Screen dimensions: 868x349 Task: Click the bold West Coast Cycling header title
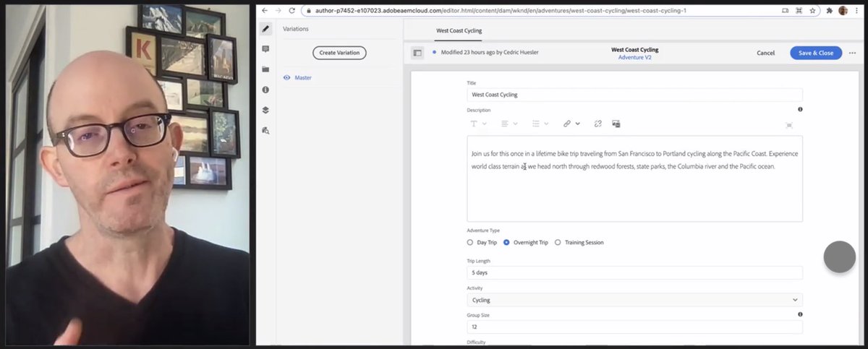pyautogui.click(x=634, y=50)
